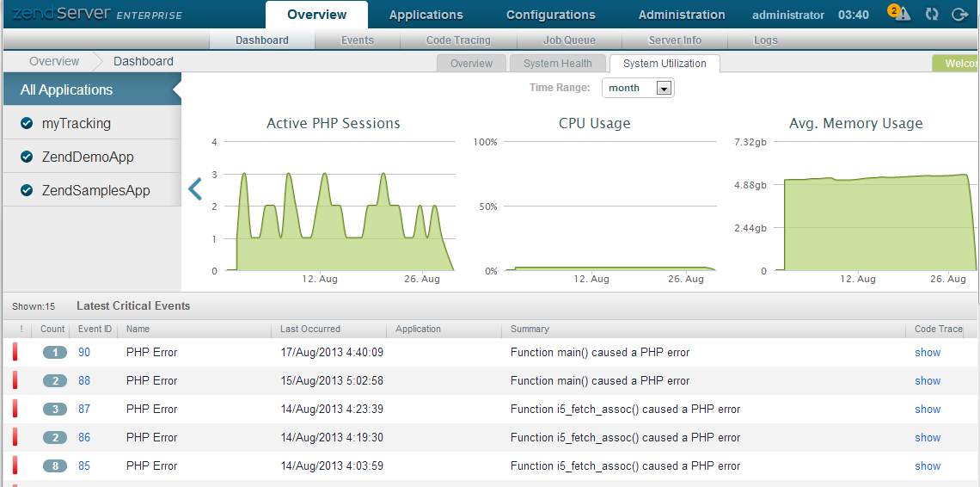Viewport: 980px width, 487px height.
Task: Show code trace for event 87
Action: (928, 409)
